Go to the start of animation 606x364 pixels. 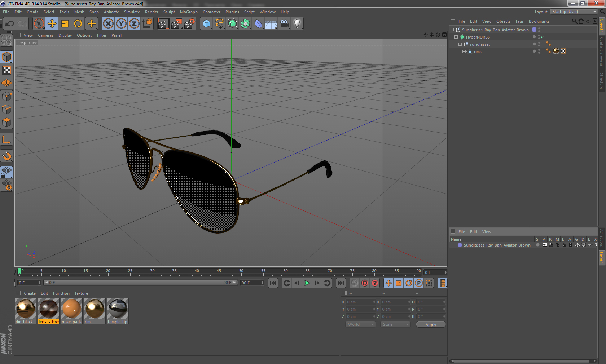[273, 283]
